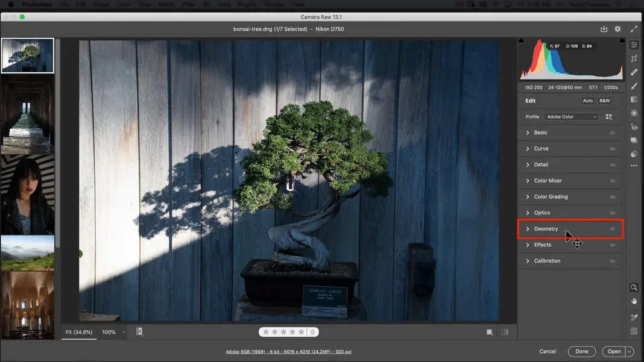
Task: Click the Cancel button
Action: pos(548,351)
